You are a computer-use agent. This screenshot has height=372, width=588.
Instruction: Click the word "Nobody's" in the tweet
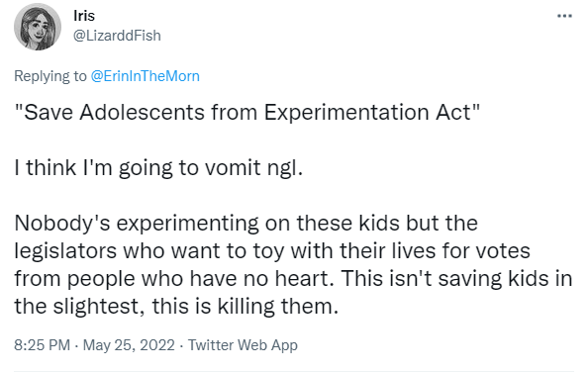coord(62,223)
